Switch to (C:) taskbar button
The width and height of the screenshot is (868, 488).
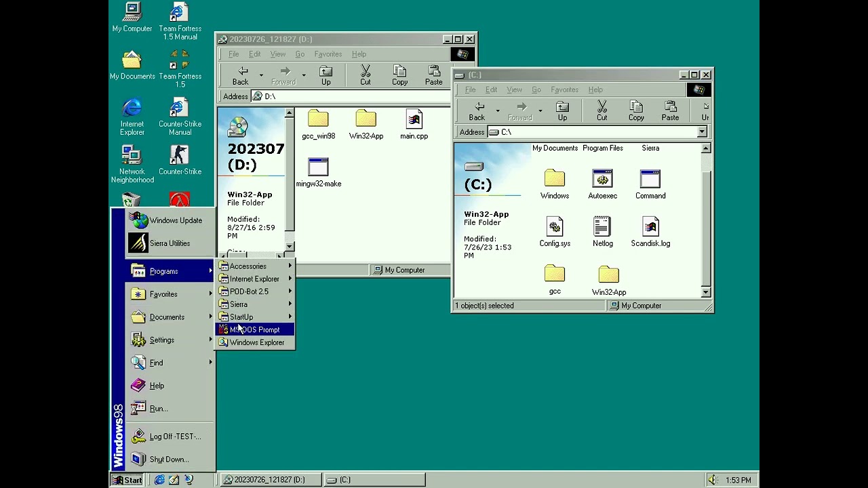point(374,480)
